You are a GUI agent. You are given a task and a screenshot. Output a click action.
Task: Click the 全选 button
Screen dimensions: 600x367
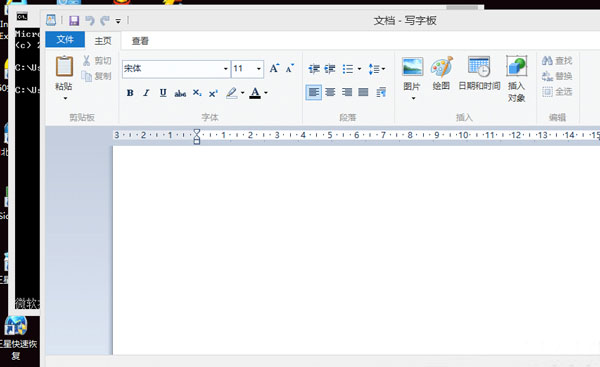tap(557, 92)
